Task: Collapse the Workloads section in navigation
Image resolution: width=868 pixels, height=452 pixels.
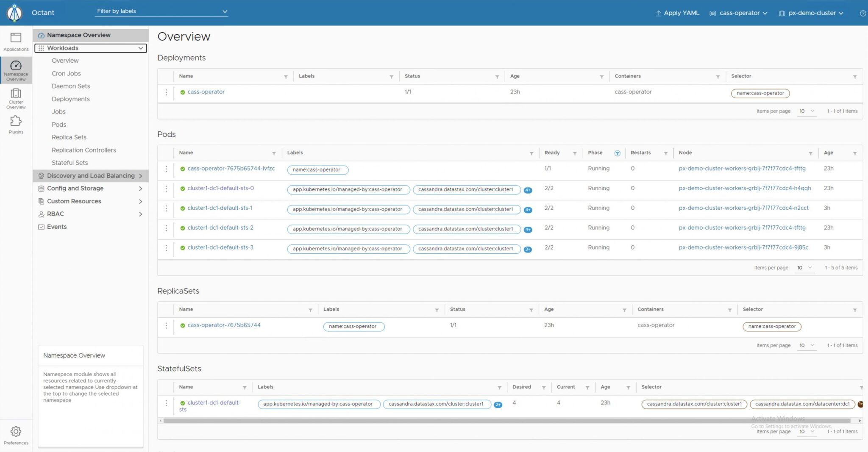Action: point(141,48)
